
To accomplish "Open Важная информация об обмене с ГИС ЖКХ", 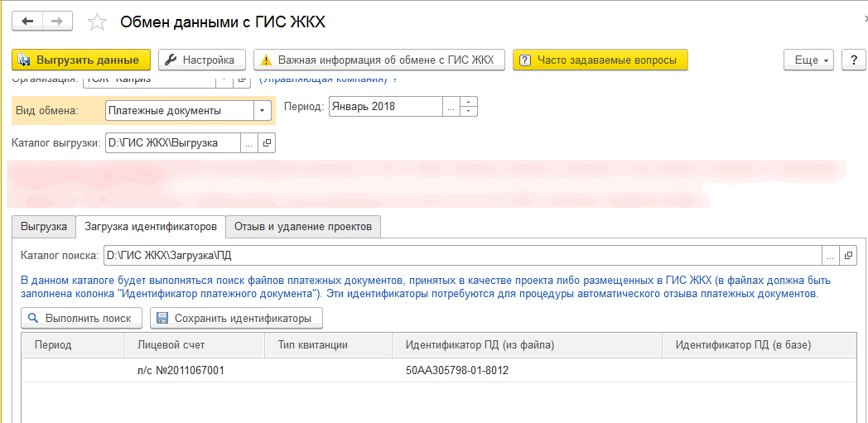I will [379, 60].
